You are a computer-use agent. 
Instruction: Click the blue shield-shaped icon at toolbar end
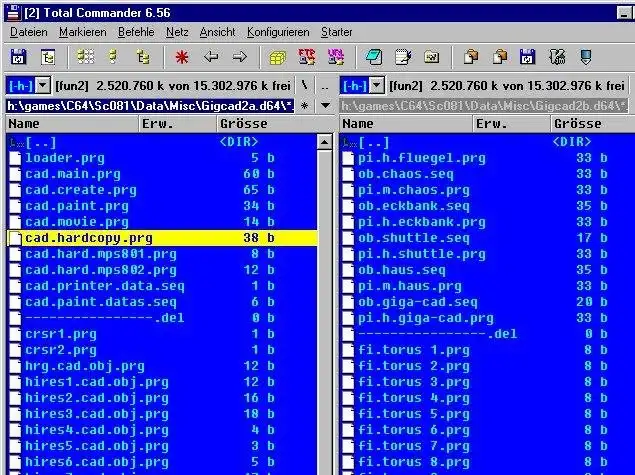586,57
